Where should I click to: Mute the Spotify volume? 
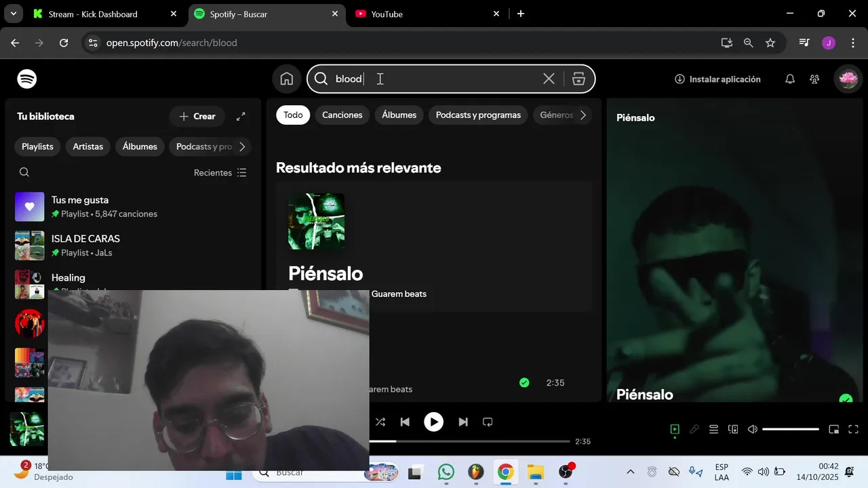753,429
